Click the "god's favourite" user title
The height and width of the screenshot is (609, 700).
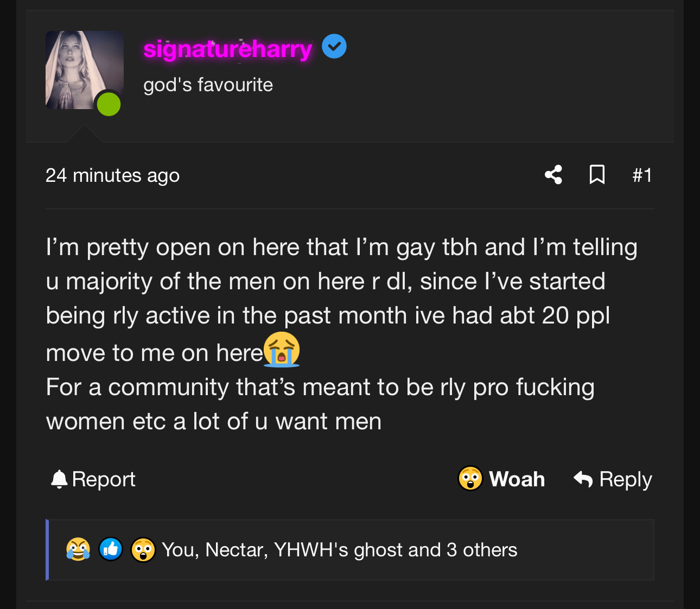(x=208, y=85)
